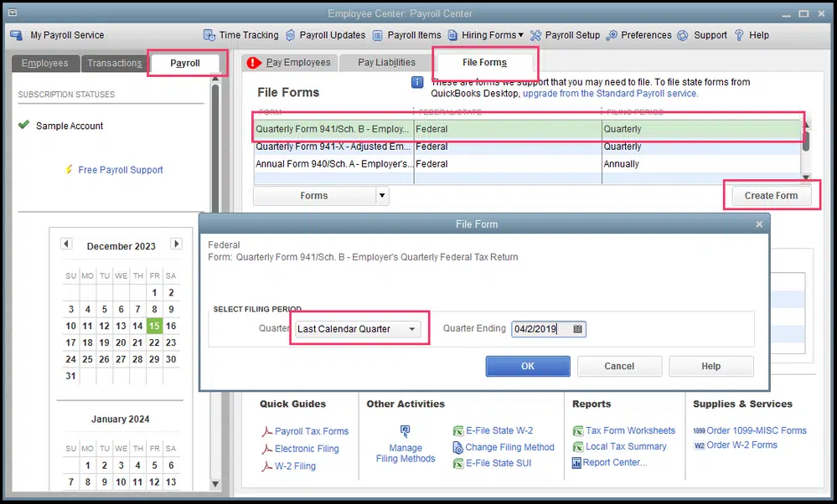837x504 pixels.
Task: Open the Hiring Forms dropdown menu
Action: pyautogui.click(x=520, y=35)
